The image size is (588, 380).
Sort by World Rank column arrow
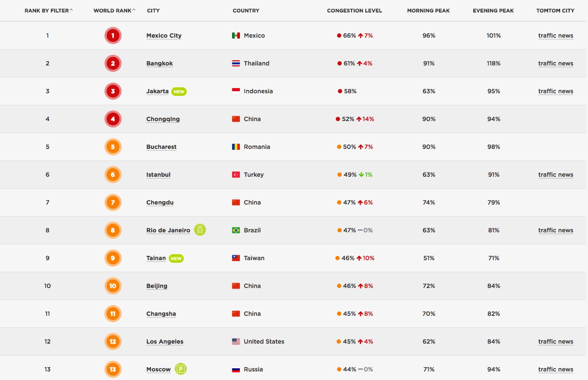[x=134, y=10]
